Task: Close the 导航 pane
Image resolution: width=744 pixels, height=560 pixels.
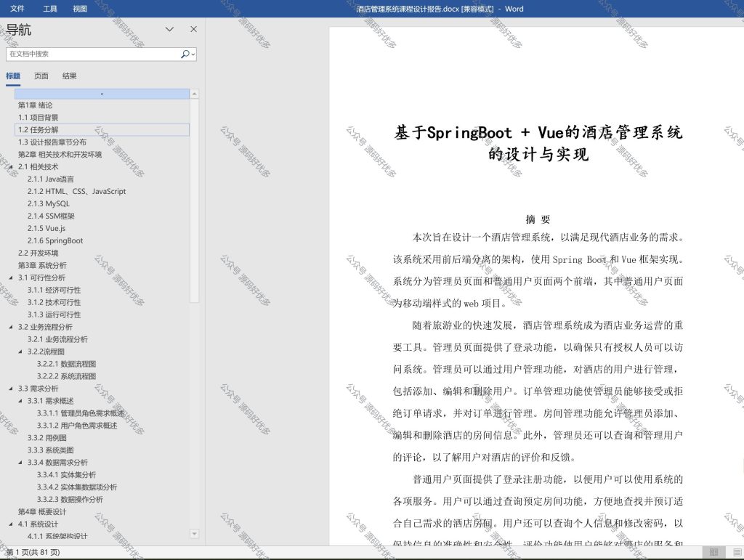Action: click(193, 29)
